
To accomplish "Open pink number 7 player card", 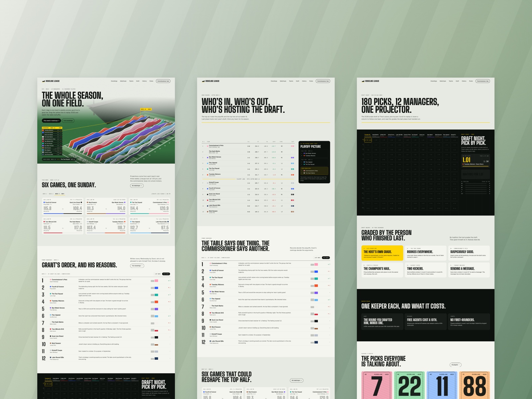I will pos(377,385).
